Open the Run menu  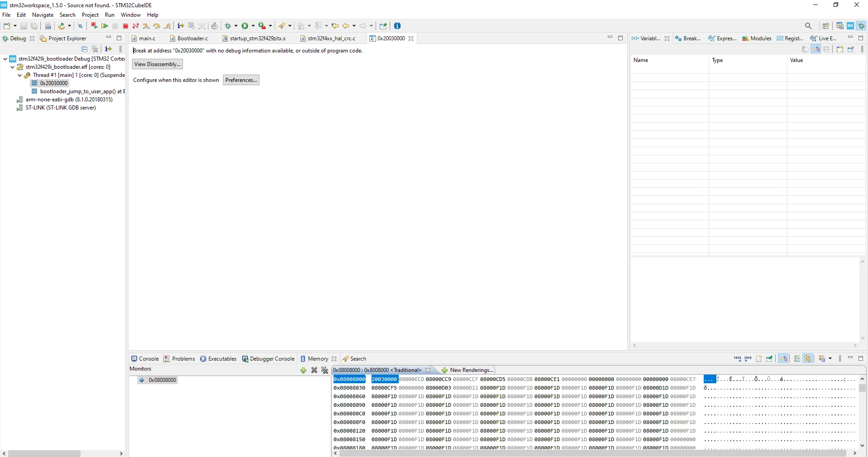pos(110,15)
